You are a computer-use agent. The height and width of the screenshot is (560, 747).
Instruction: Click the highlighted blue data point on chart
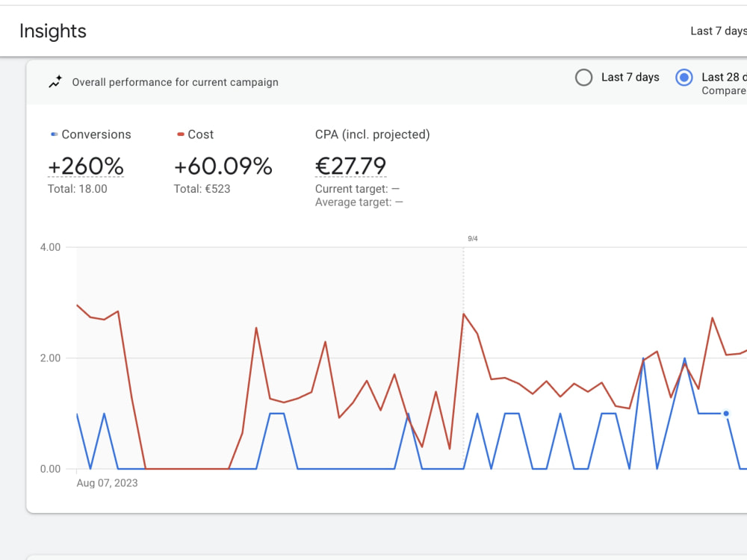click(x=726, y=414)
